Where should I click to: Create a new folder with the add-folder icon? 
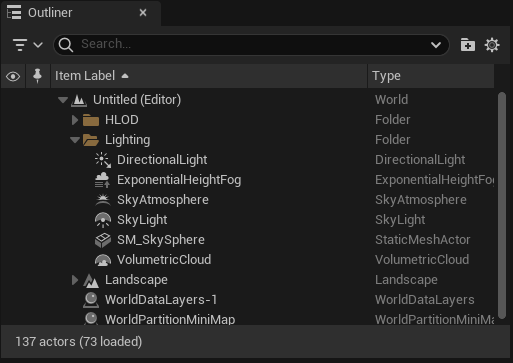[467, 45]
